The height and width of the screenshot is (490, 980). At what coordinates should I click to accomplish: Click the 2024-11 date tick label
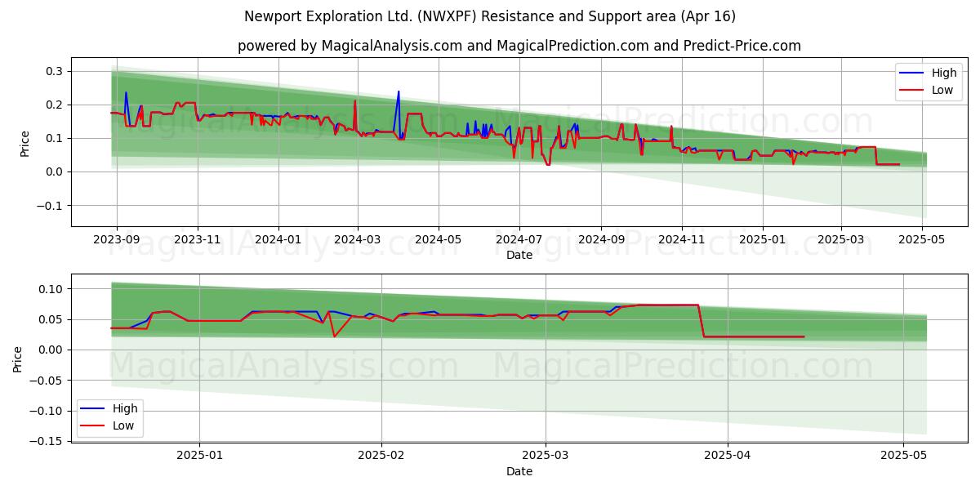682,239
